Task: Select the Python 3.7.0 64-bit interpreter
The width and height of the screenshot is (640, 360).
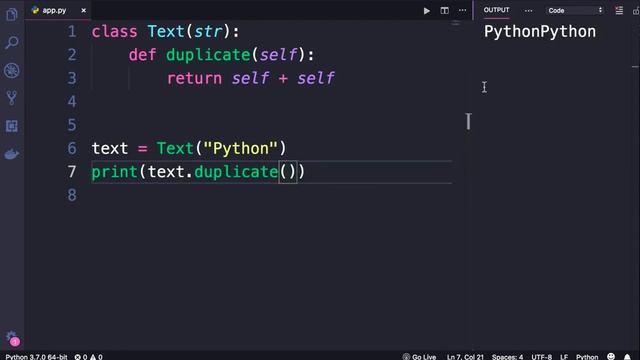Action: tap(36, 357)
